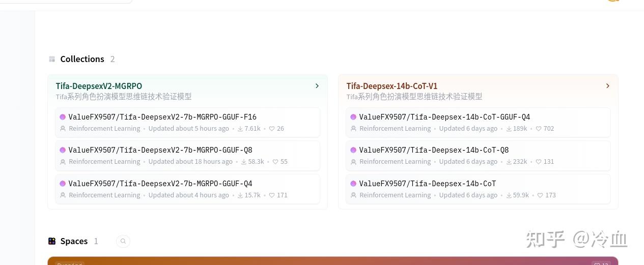Open model Tifa-DeepsexV2-7b-MGRPO-GGUF-F16
644x265 pixels.
187,122
